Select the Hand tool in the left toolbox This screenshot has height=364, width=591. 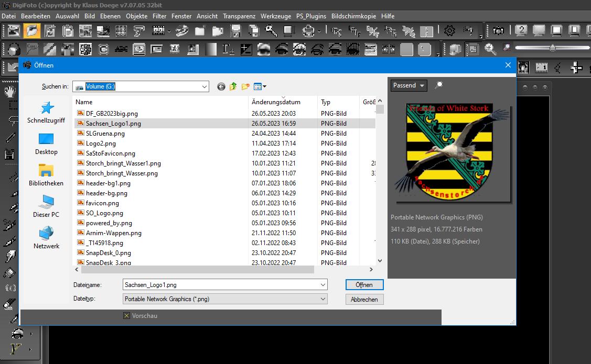(x=10, y=91)
